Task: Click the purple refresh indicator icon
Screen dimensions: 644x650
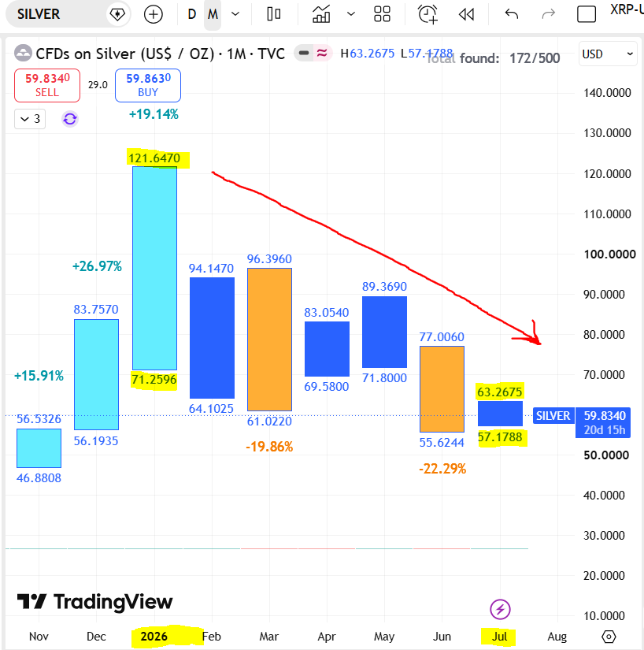Action: point(70,119)
